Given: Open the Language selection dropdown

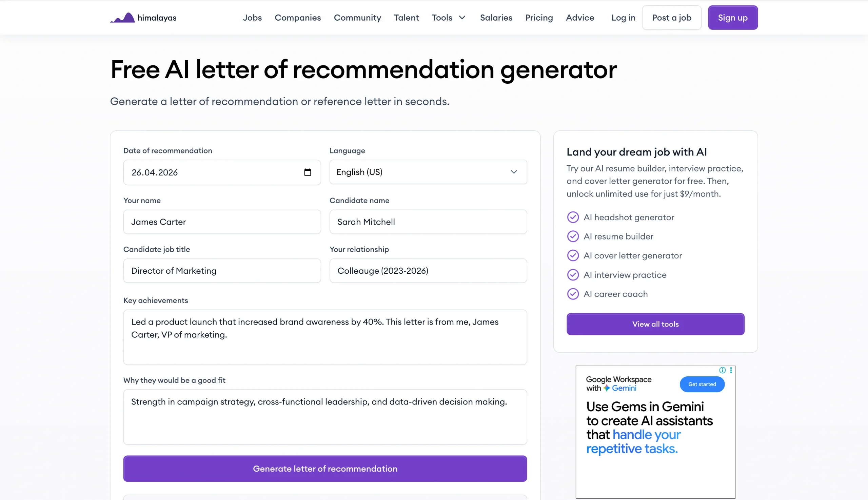Looking at the screenshot, I should click(x=428, y=172).
